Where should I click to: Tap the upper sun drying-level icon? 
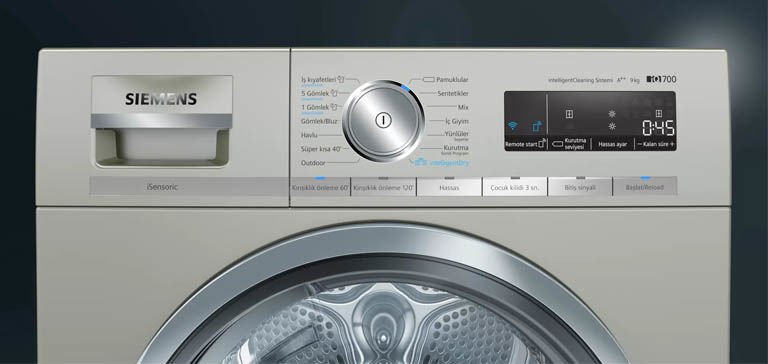tap(612, 114)
